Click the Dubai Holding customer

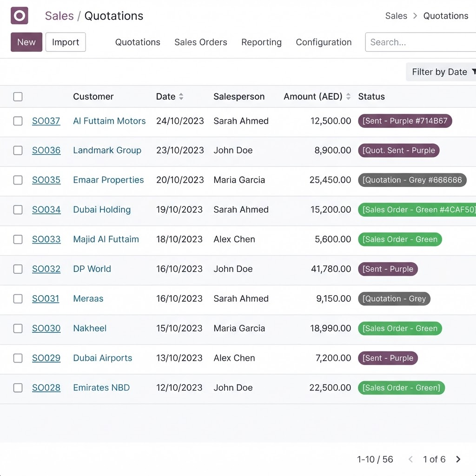click(102, 210)
